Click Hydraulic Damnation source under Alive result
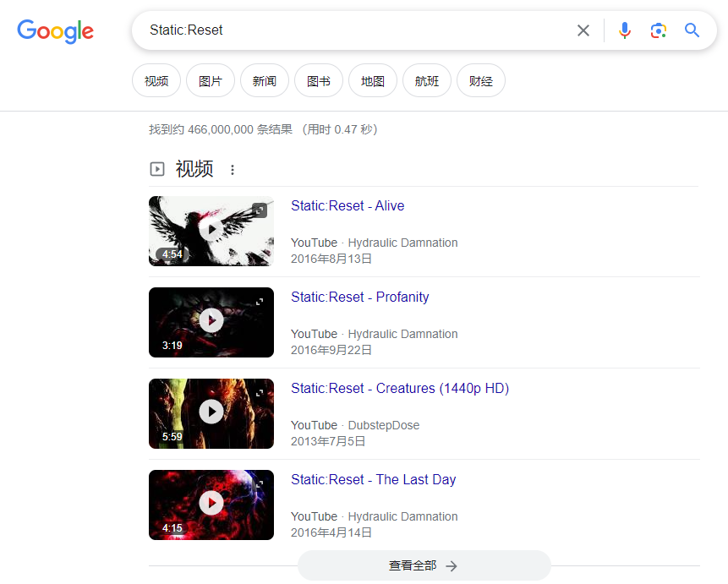Image resolution: width=728 pixels, height=584 pixels. [x=402, y=243]
